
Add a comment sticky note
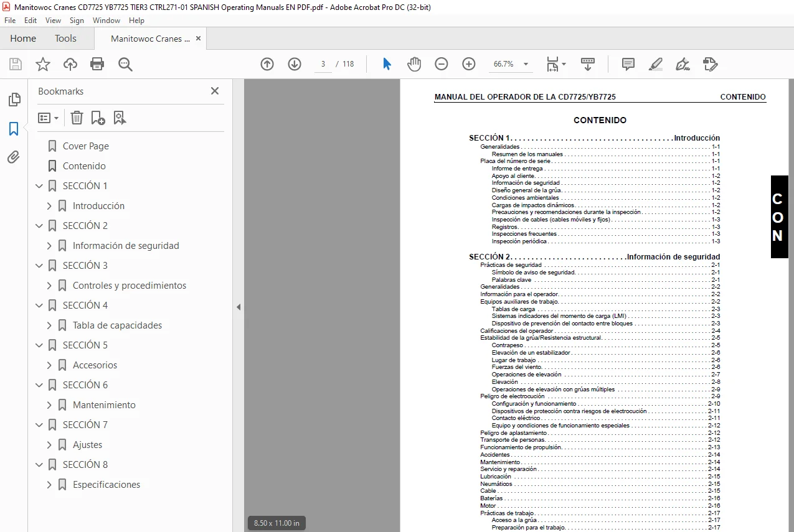pyautogui.click(x=628, y=64)
